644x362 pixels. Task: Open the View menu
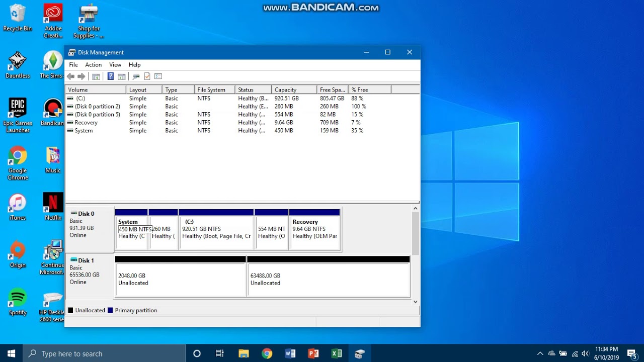pyautogui.click(x=115, y=65)
